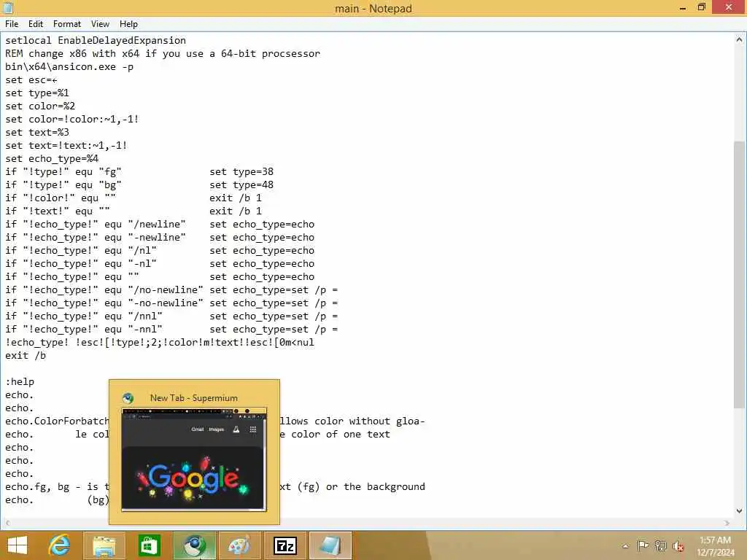
Task: Minimize the Notepad window
Action: click(683, 7)
